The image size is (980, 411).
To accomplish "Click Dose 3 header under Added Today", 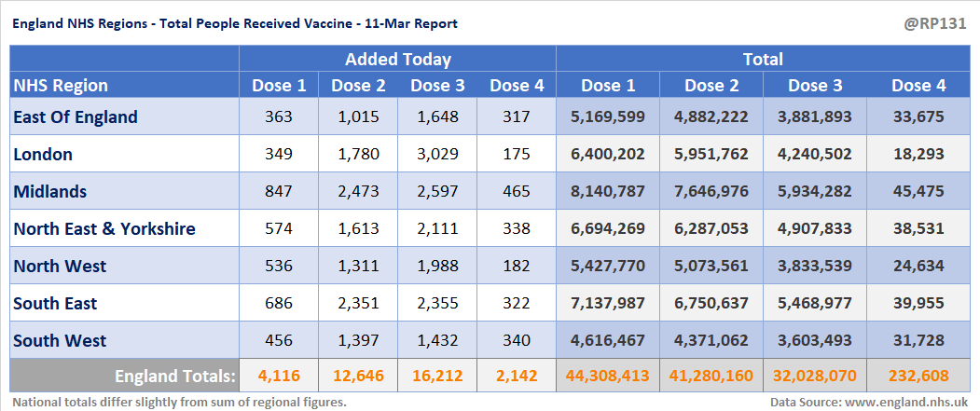I will (437, 86).
